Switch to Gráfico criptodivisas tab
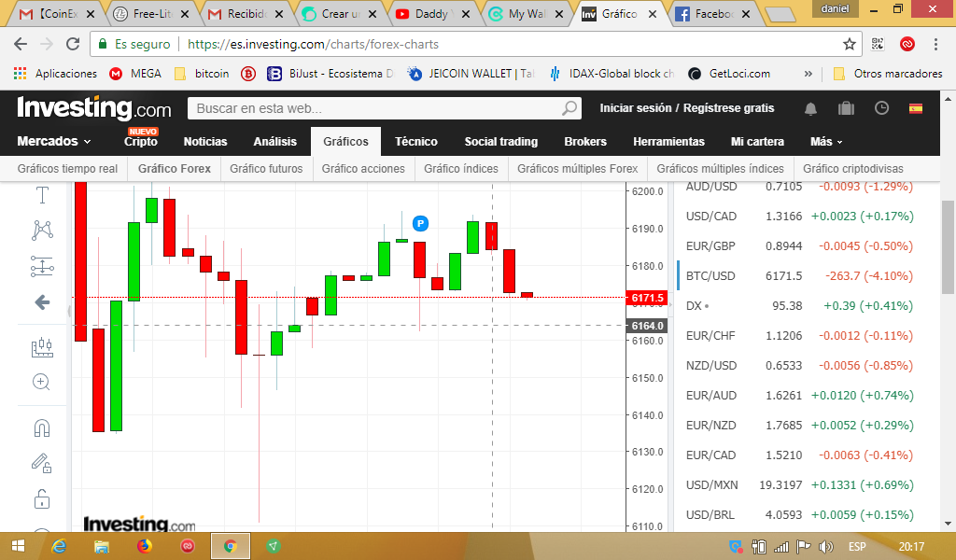Image resolution: width=956 pixels, height=560 pixels. (x=853, y=169)
